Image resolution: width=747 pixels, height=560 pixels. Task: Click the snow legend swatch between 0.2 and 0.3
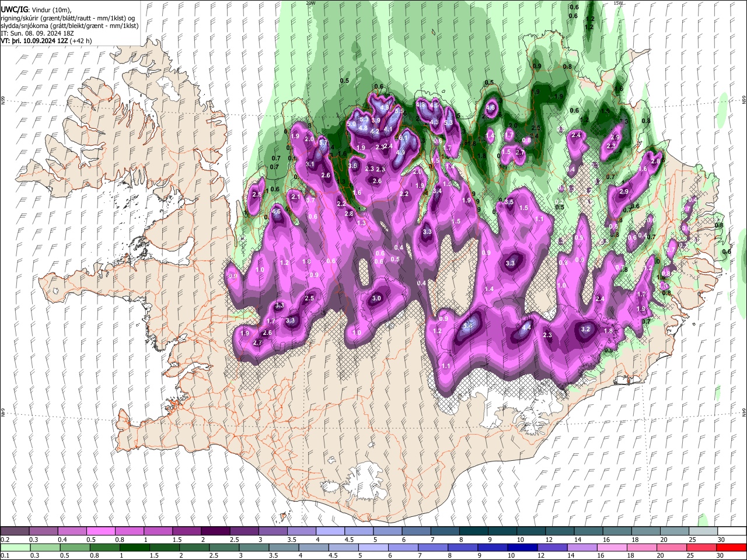point(15,531)
